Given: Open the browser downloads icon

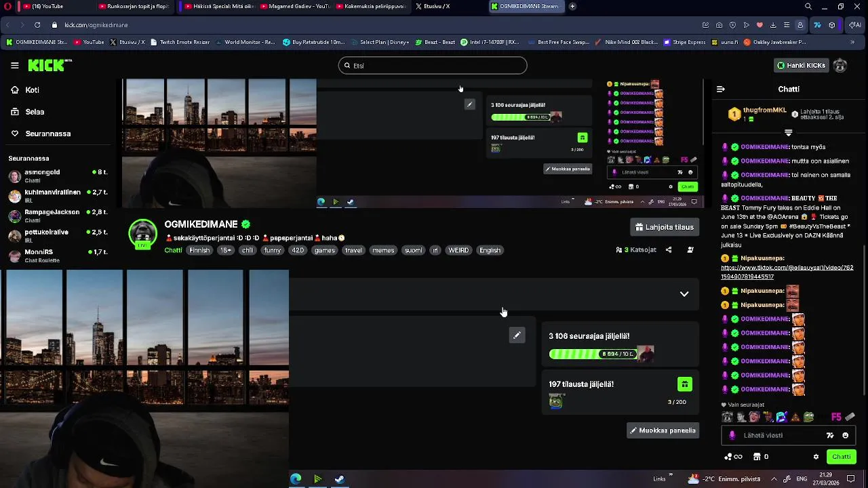Looking at the screenshot, I should [773, 25].
